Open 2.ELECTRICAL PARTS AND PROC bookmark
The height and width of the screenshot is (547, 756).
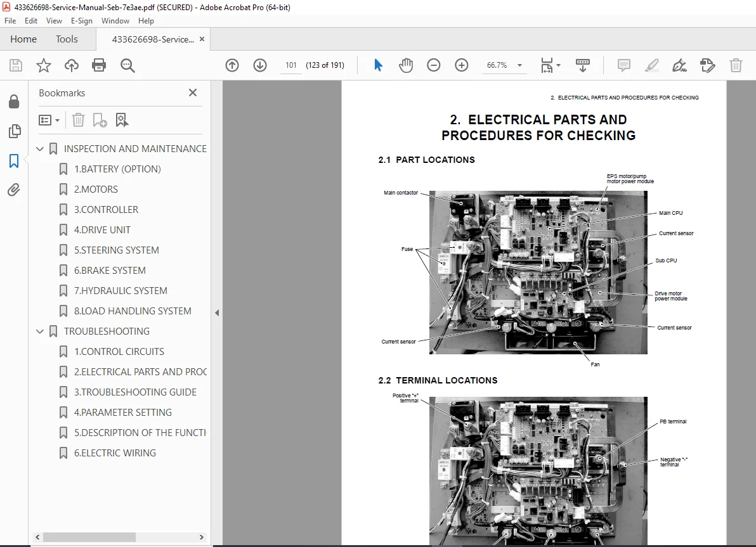[x=140, y=372]
